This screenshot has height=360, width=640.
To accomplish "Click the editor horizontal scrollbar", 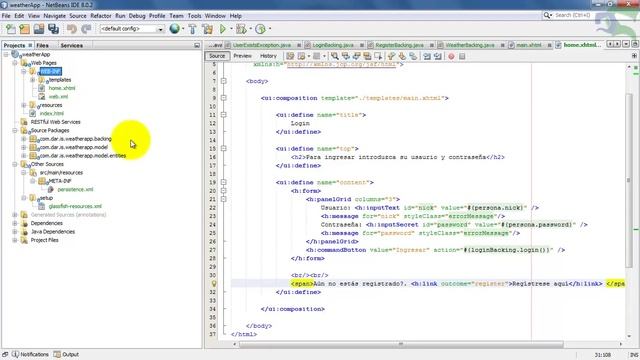I will click(x=401, y=344).
